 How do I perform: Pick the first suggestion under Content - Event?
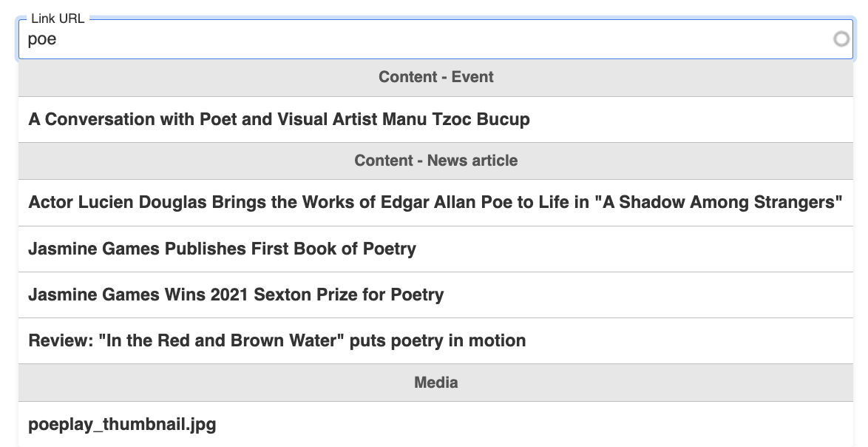[278, 119]
